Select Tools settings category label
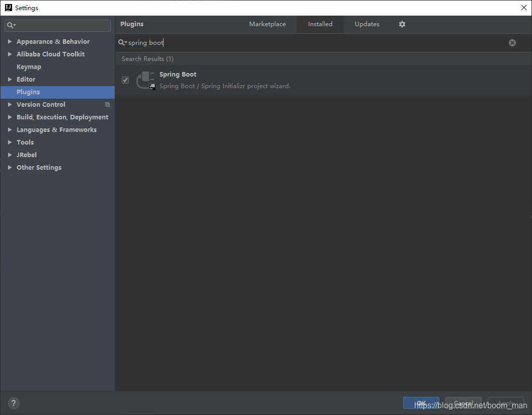The image size is (532, 415). point(25,143)
